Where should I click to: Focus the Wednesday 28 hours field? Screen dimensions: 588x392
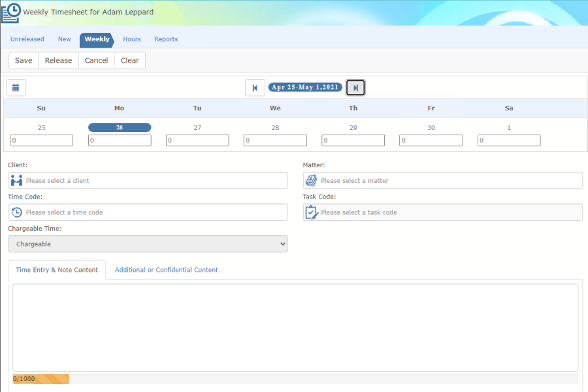[275, 140]
